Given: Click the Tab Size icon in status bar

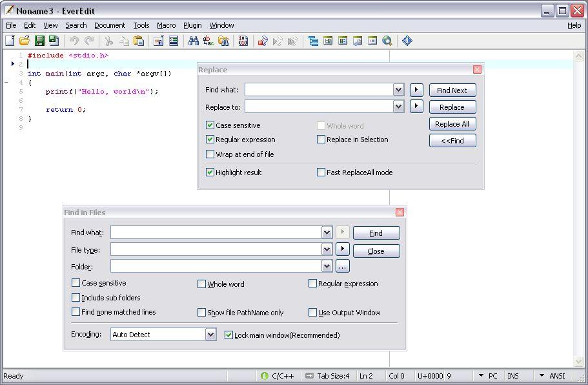Looking at the screenshot, I should [309, 375].
